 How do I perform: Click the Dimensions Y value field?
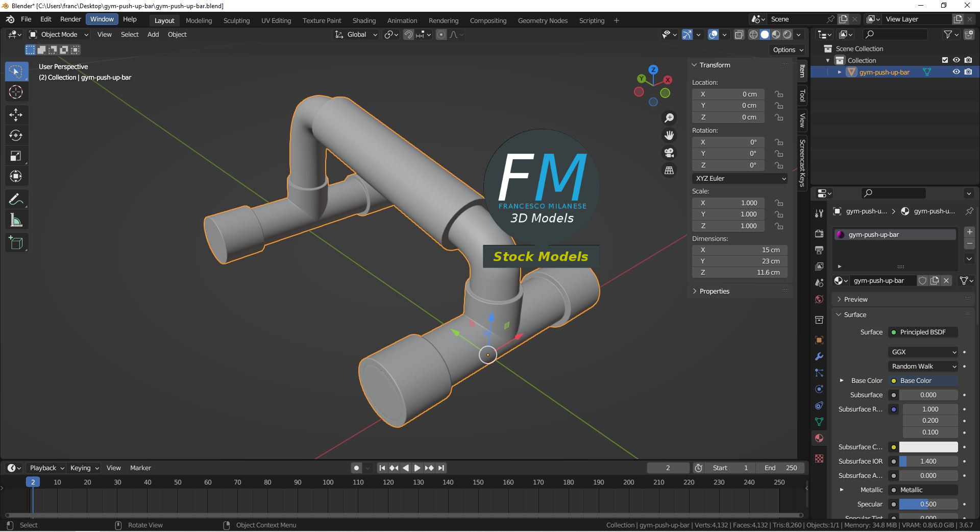coord(740,261)
